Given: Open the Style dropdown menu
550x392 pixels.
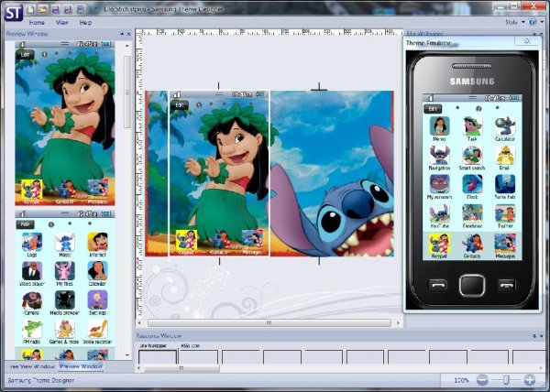Looking at the screenshot, I should coord(515,22).
